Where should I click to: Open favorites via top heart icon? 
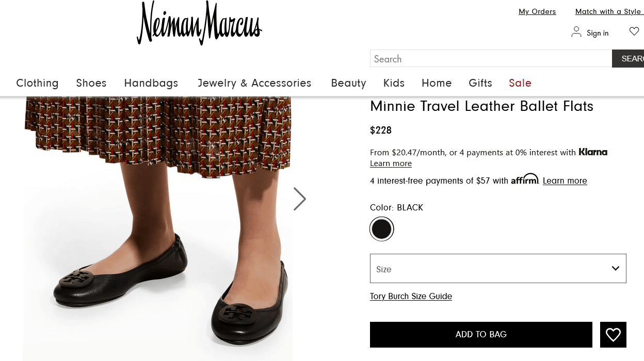tap(634, 32)
